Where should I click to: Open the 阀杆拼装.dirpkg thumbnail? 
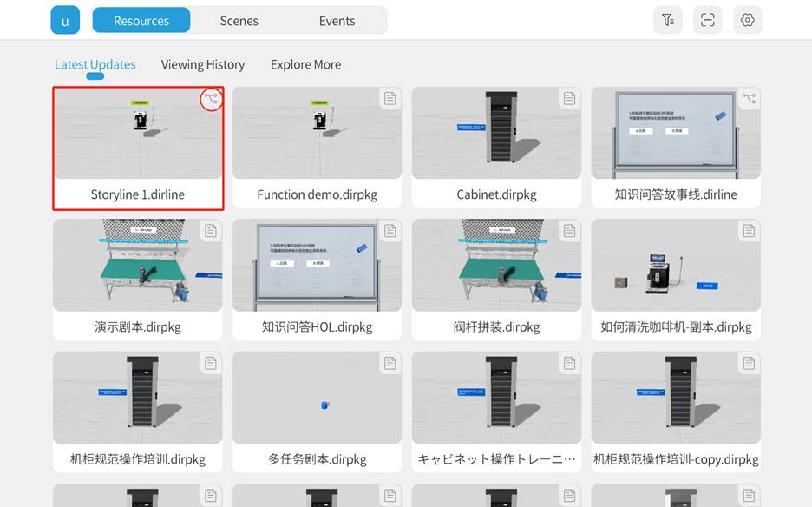[x=496, y=265]
